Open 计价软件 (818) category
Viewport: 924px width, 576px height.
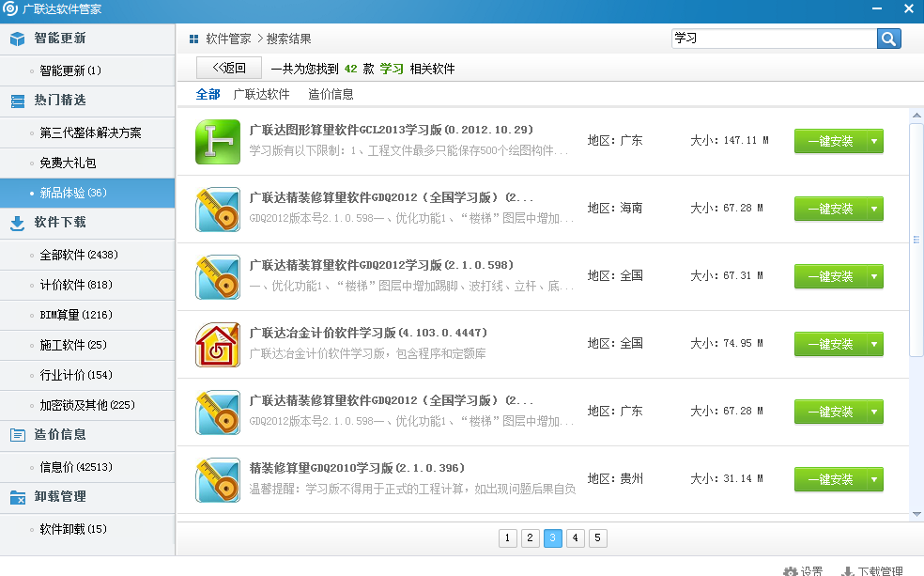[x=88, y=285]
